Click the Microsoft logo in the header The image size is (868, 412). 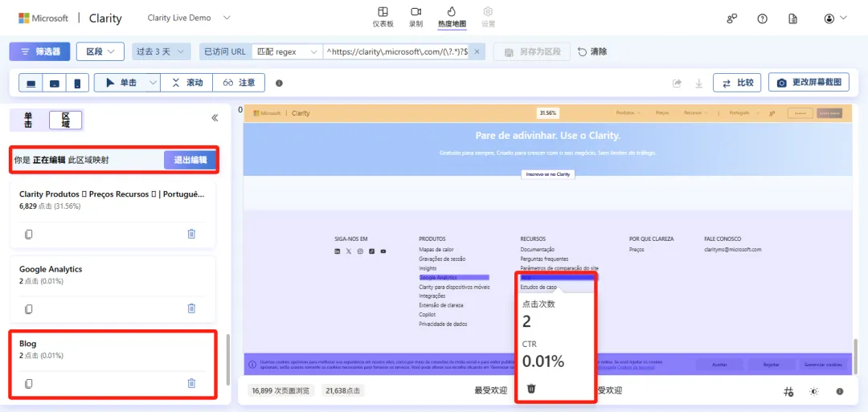43,18
